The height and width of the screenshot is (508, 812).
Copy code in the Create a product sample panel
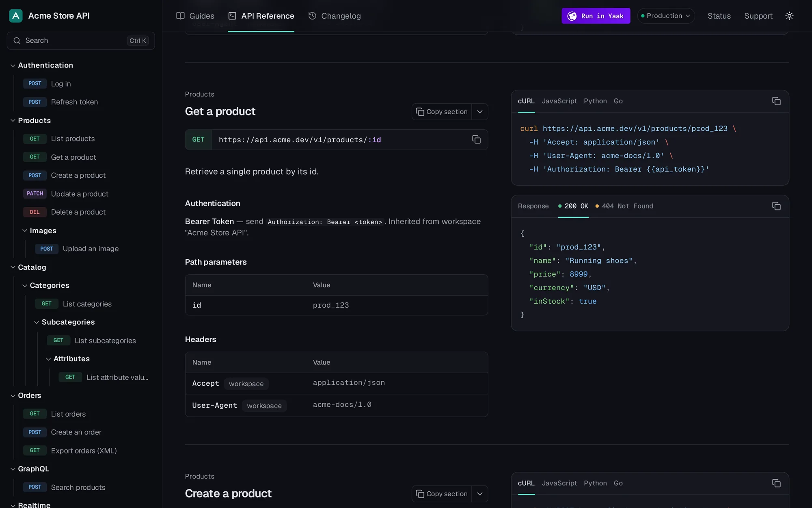(776, 483)
